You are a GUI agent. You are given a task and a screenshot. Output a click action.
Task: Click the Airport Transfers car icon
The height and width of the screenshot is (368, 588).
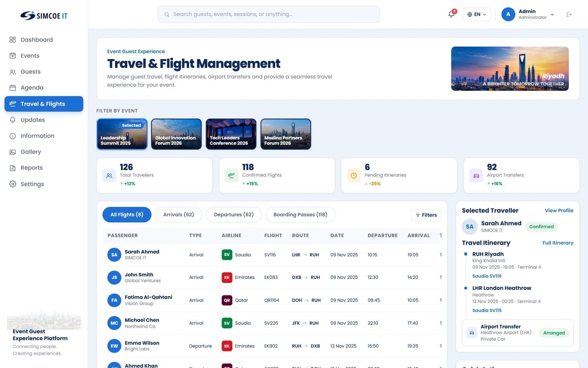[476, 176]
